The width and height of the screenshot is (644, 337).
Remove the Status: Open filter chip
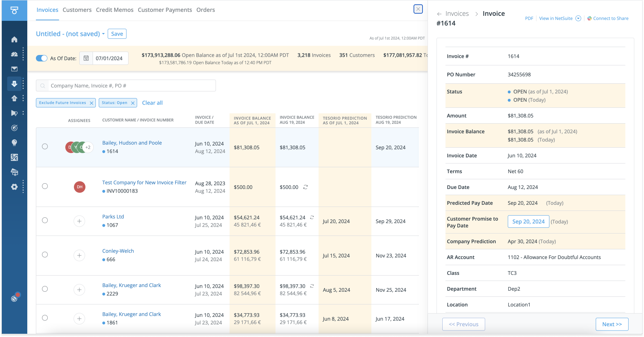coord(133,103)
